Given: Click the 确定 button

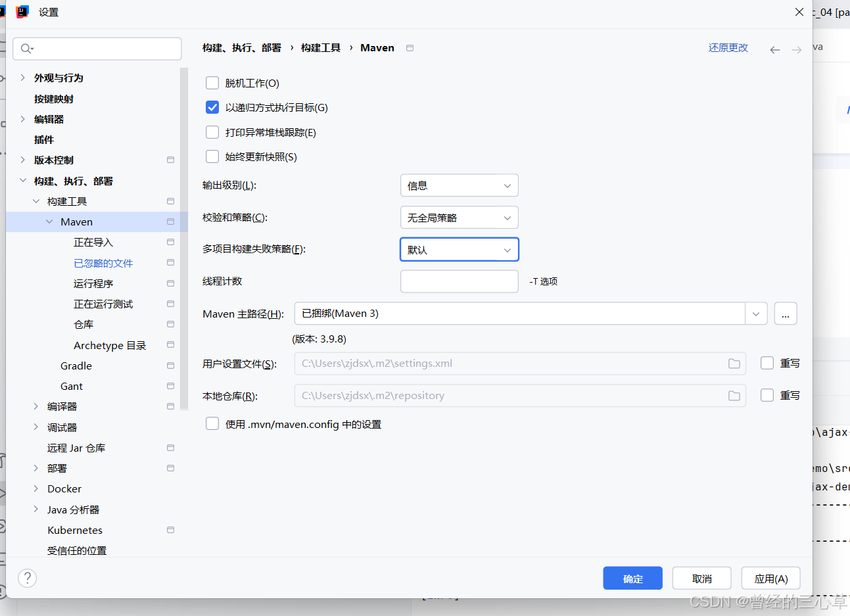Looking at the screenshot, I should 632,579.
